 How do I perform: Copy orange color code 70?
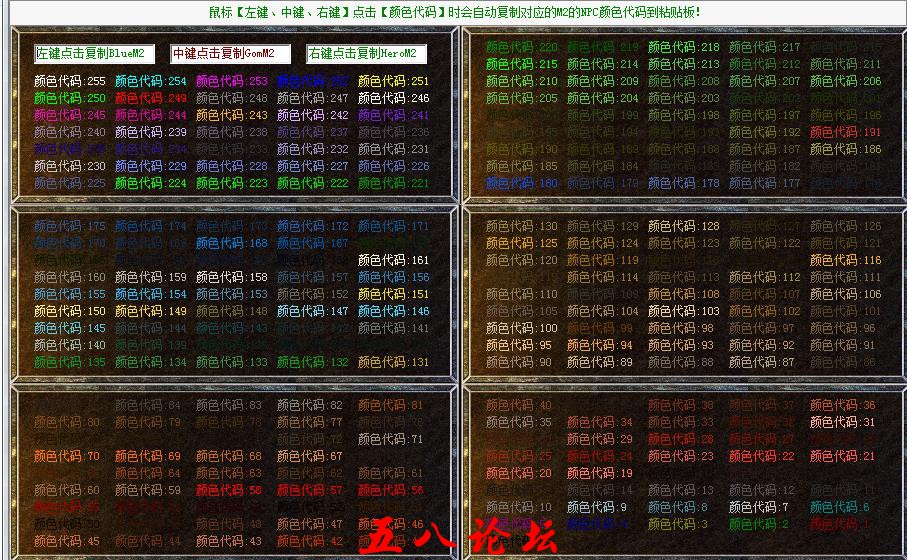point(67,456)
